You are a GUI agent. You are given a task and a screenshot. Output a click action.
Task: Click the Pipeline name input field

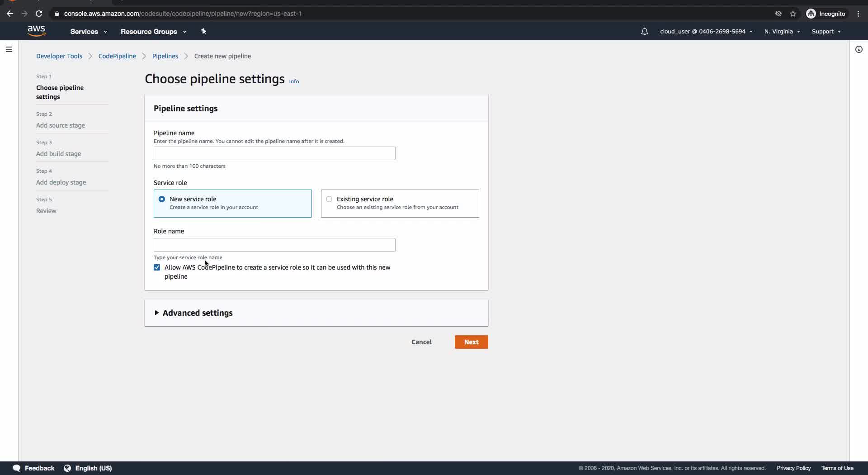(x=274, y=153)
